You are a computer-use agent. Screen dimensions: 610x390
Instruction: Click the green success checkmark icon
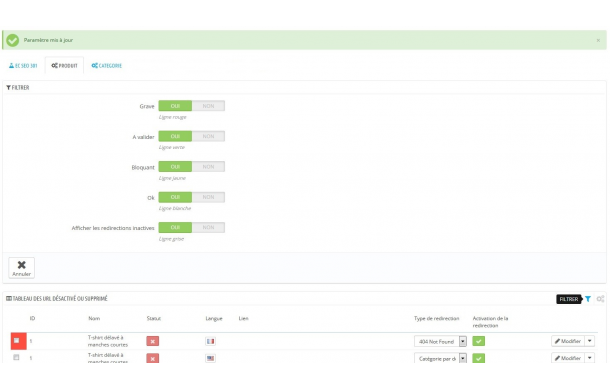point(12,40)
